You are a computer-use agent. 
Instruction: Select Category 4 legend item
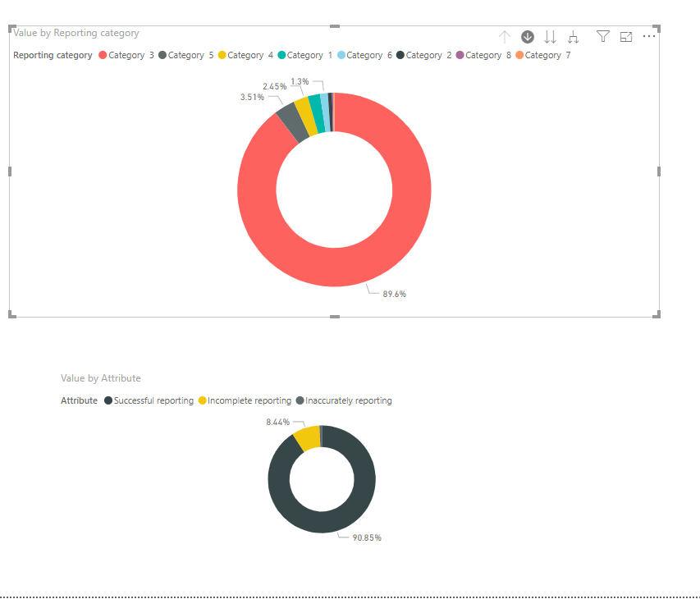click(x=245, y=55)
